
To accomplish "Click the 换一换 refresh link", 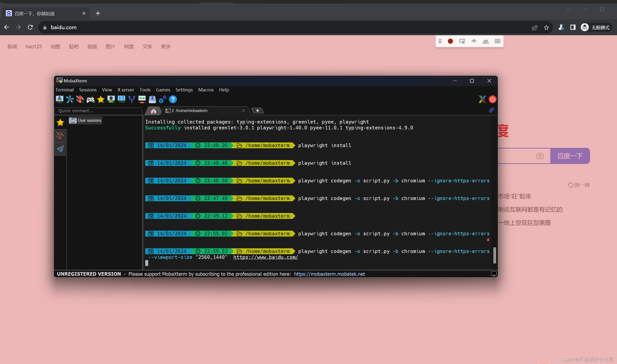I will pyautogui.click(x=579, y=185).
